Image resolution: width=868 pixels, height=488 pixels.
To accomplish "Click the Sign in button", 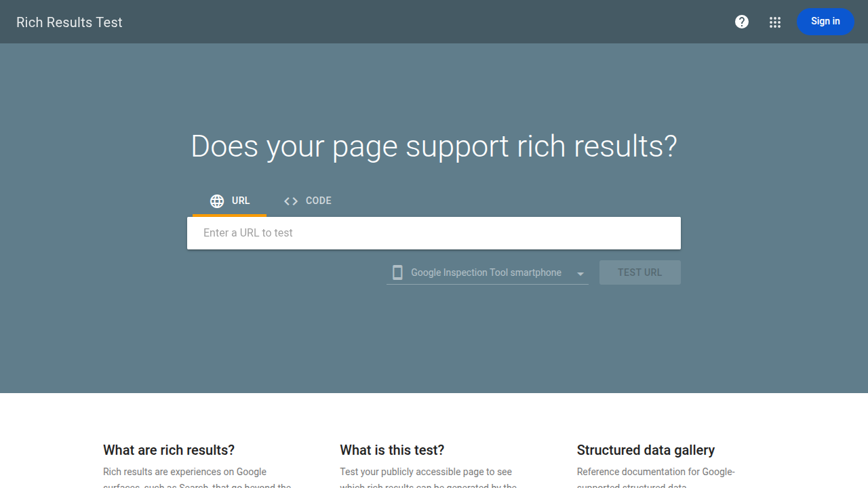I will click(825, 21).
